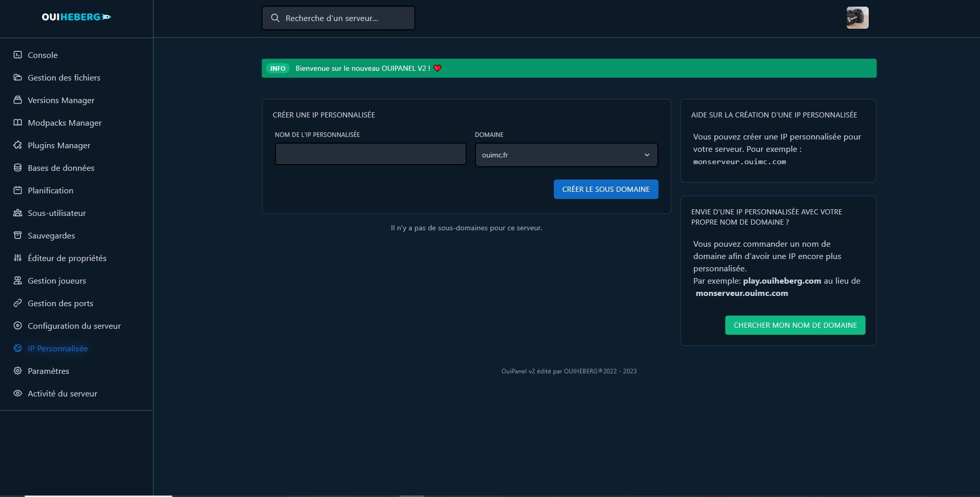980x497 pixels.
Task: Click 'AIDE SUR LA CRÉATION D'UNE IP PERSONNALISÉE' heading
Action: point(774,115)
